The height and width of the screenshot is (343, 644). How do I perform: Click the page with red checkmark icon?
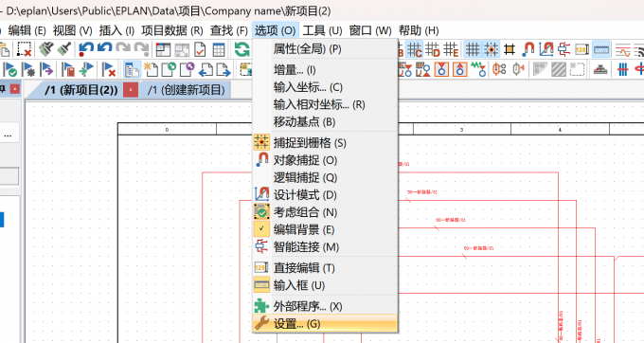pos(200,49)
